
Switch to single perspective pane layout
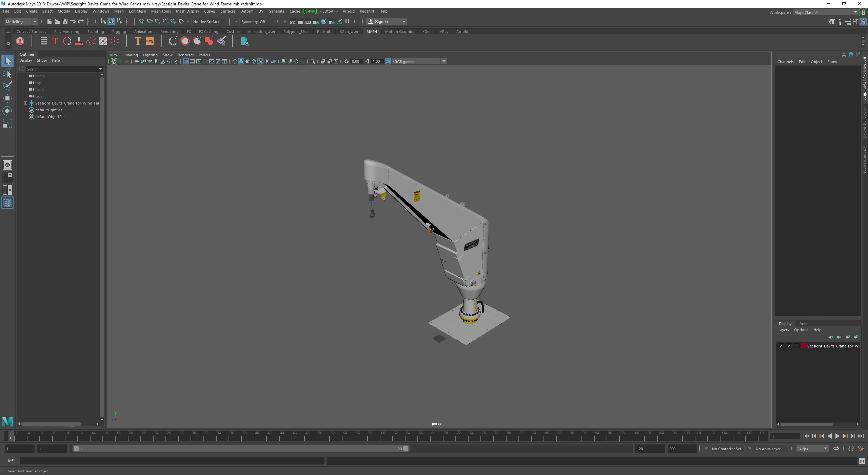(x=7, y=165)
